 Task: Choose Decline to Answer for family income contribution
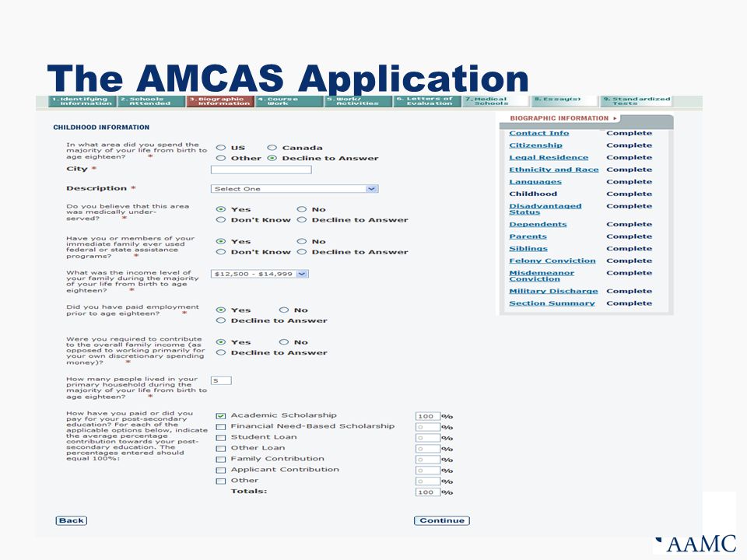point(220,352)
